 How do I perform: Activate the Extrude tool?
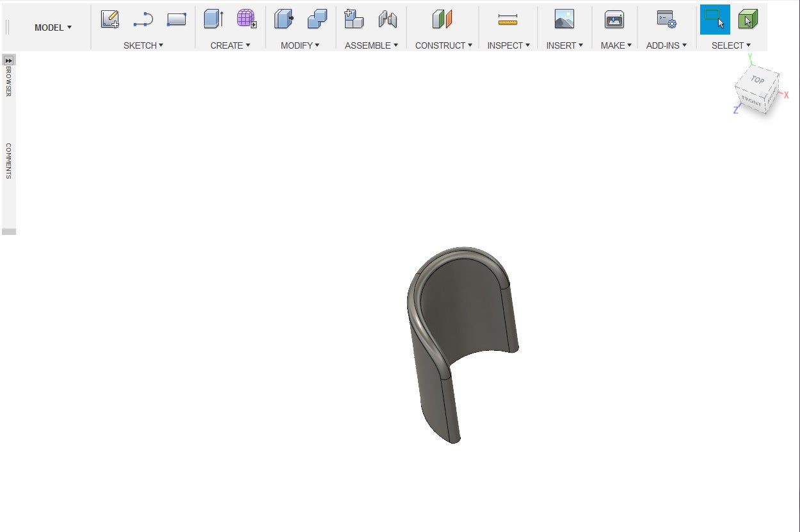click(214, 19)
